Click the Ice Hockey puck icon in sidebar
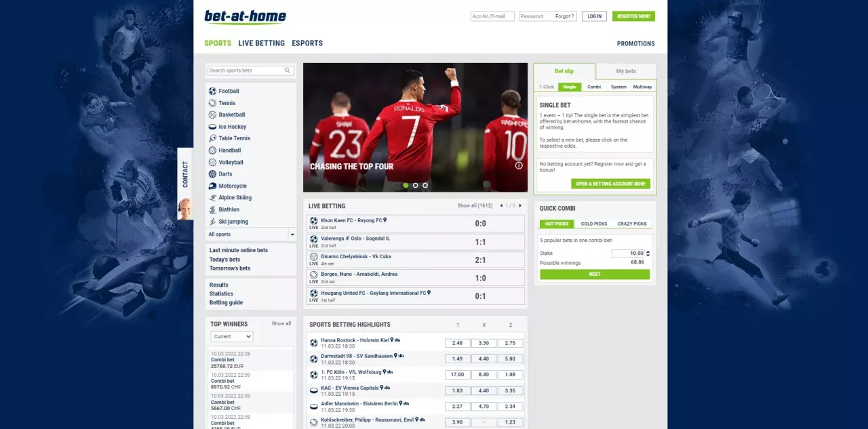This screenshot has height=429, width=868. 212,127
